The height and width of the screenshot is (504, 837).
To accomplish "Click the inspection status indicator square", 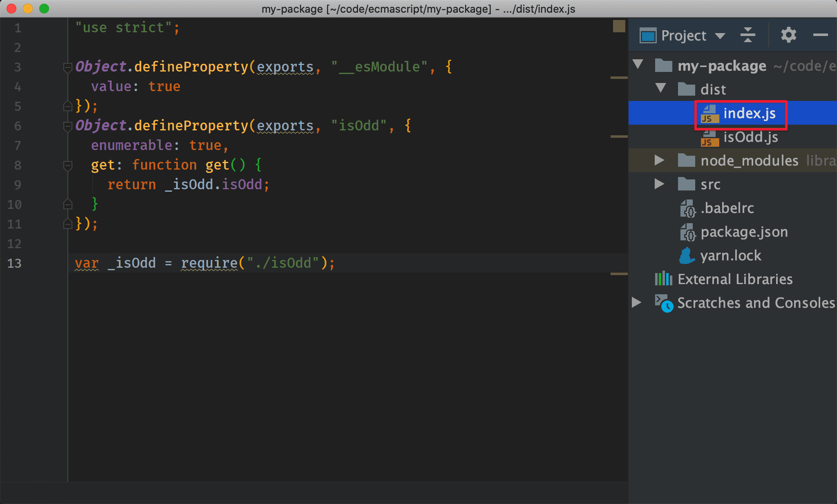I will pyautogui.click(x=619, y=26).
